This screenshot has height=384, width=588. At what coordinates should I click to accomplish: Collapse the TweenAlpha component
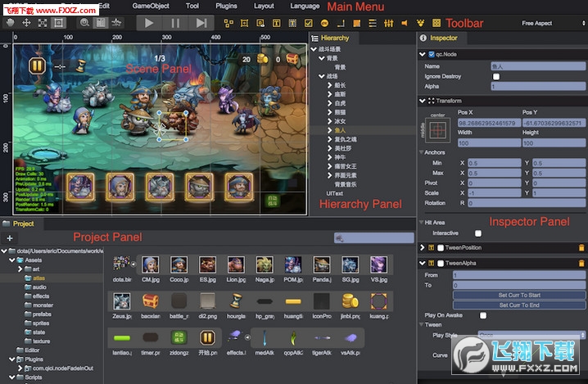(x=423, y=264)
